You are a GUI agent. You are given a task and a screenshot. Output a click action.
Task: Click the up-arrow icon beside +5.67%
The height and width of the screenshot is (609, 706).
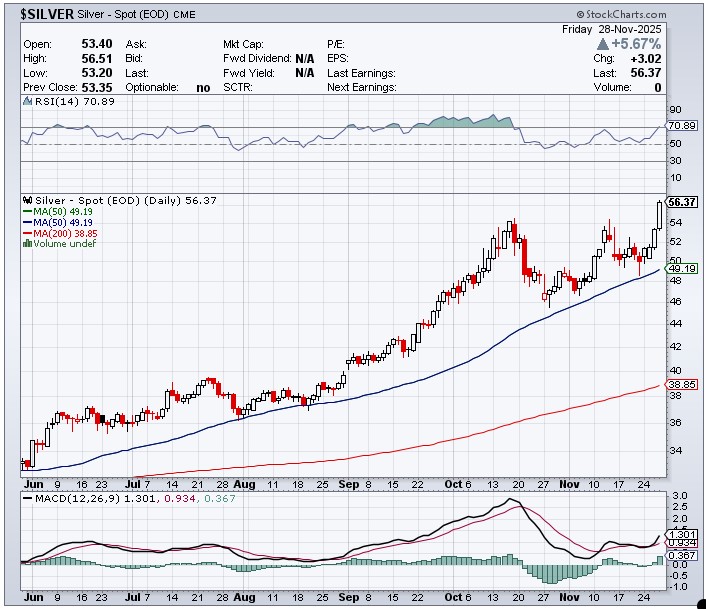coord(602,45)
